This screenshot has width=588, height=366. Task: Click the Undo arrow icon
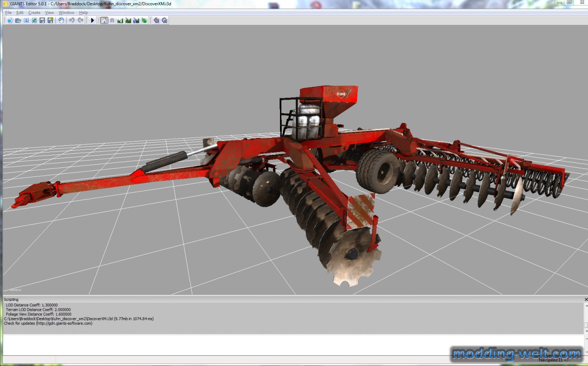coord(71,20)
